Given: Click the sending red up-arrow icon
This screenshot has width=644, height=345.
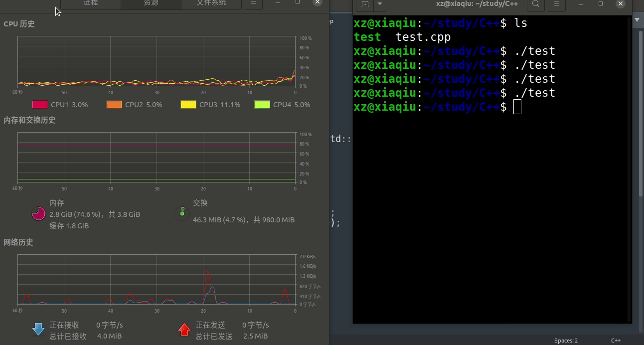Looking at the screenshot, I should pos(184,329).
